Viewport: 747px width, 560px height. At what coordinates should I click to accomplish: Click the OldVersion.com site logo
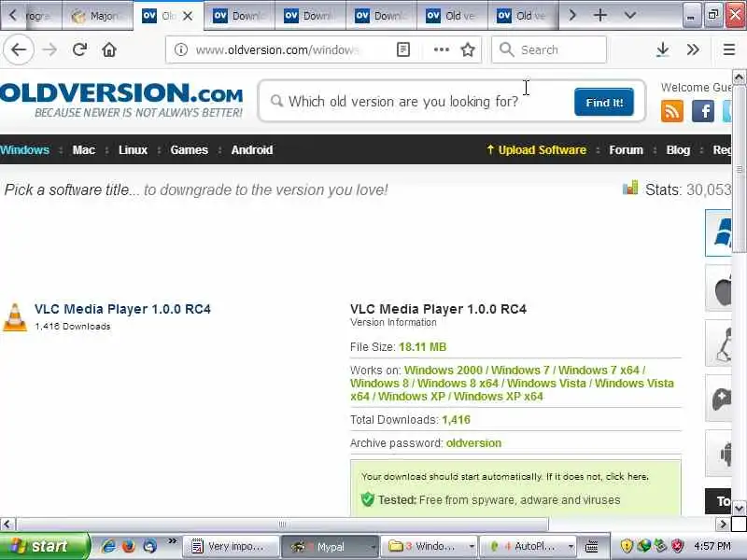[121, 100]
